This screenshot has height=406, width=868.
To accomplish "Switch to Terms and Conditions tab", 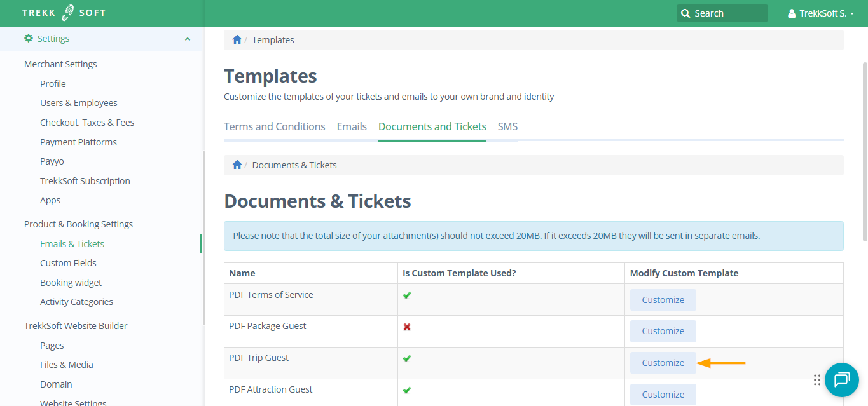I will pos(275,126).
